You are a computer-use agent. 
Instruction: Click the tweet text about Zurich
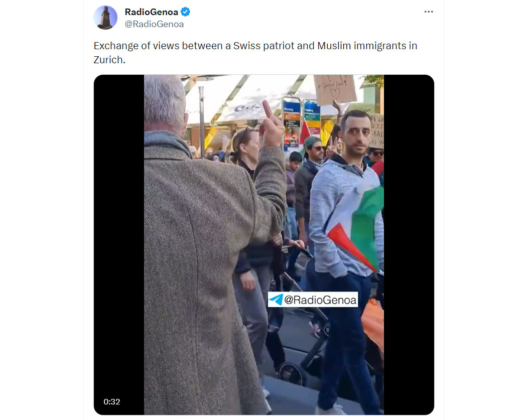[x=255, y=52]
